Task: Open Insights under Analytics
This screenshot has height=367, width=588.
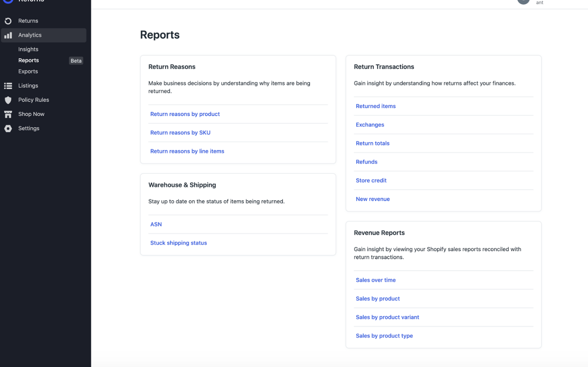Action: click(x=28, y=49)
